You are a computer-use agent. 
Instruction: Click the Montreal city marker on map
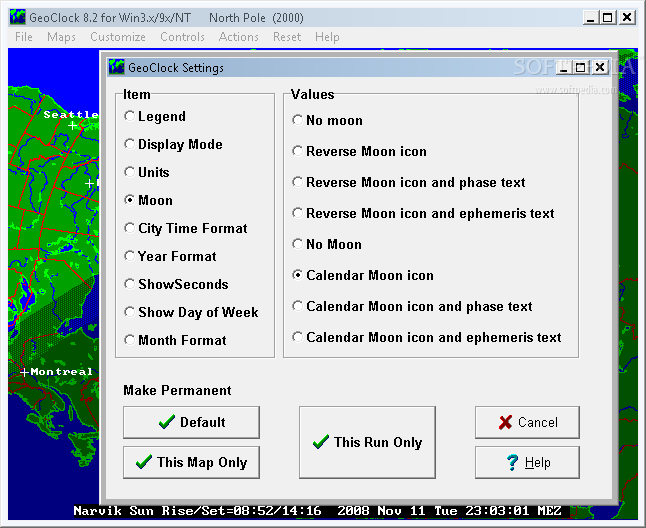(x=24, y=373)
